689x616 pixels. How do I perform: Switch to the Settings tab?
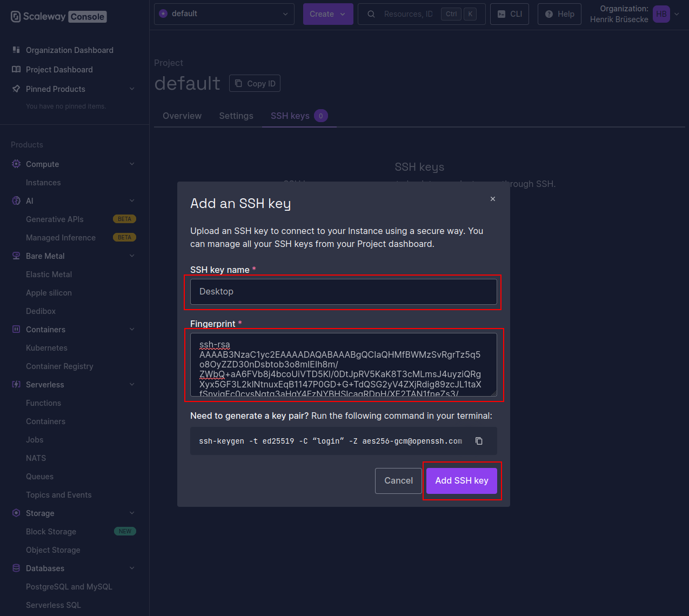coord(236,116)
